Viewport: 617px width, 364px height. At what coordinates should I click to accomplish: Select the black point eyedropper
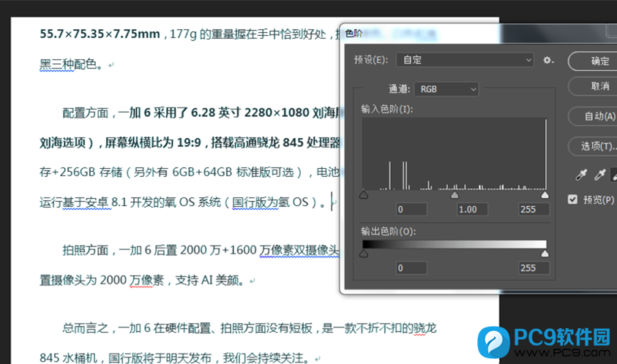(x=581, y=175)
